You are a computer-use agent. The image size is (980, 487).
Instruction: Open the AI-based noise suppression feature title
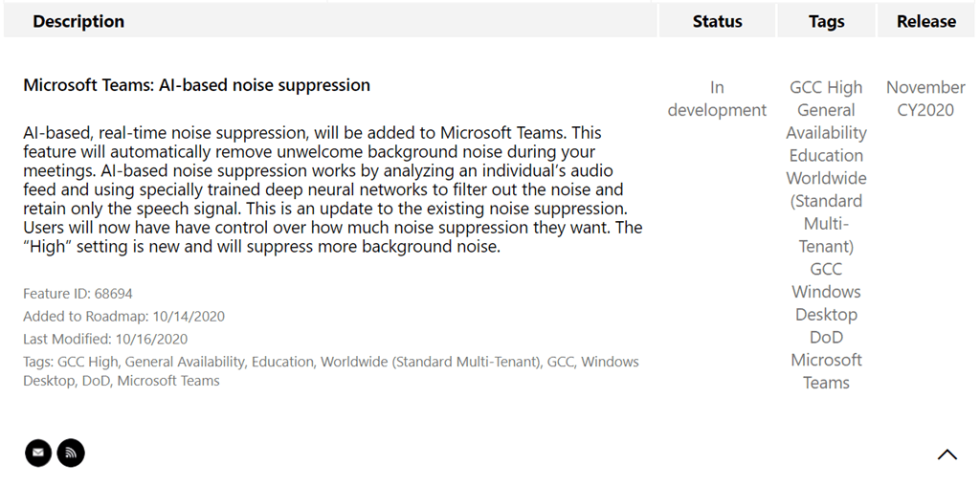point(196,85)
